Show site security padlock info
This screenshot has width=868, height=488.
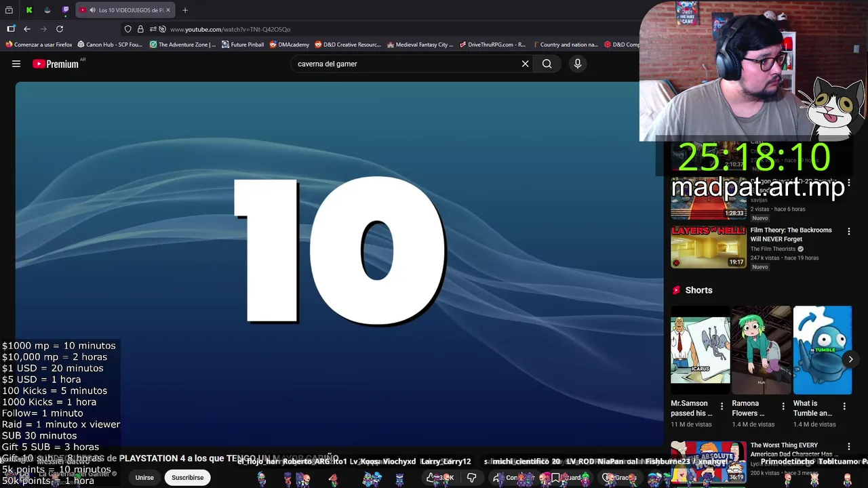[140, 29]
